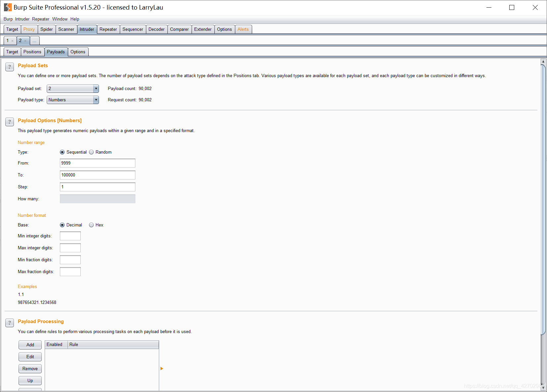Expand the Payload set dropdown
547x392 pixels.
coord(96,89)
